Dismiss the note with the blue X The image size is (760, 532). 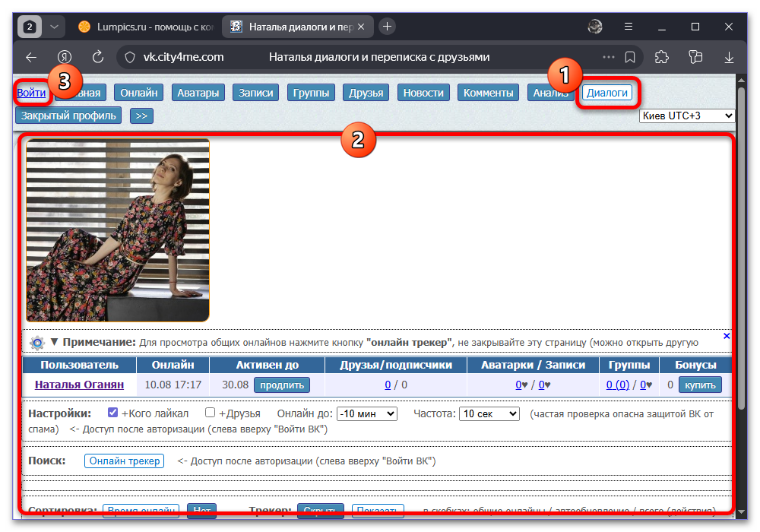click(x=727, y=336)
